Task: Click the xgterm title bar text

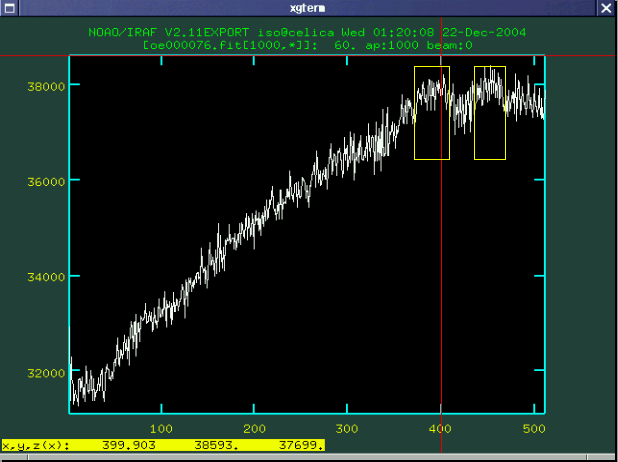Action: (307, 8)
